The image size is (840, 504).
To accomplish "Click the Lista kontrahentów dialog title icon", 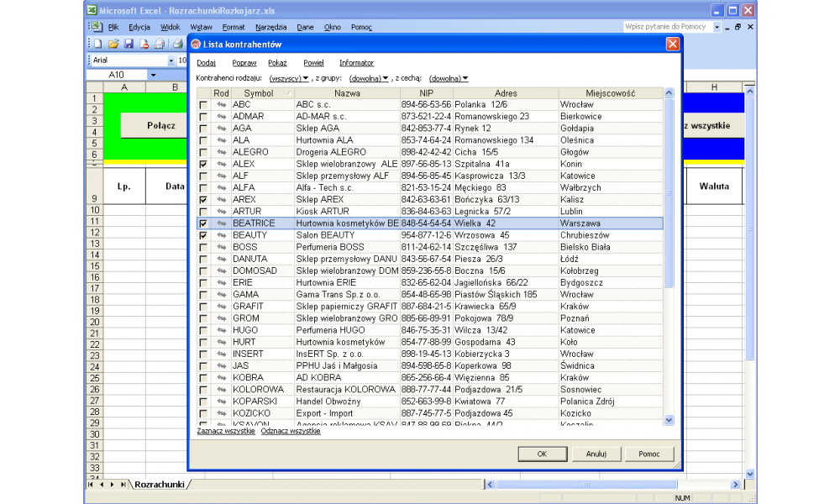I will (196, 45).
